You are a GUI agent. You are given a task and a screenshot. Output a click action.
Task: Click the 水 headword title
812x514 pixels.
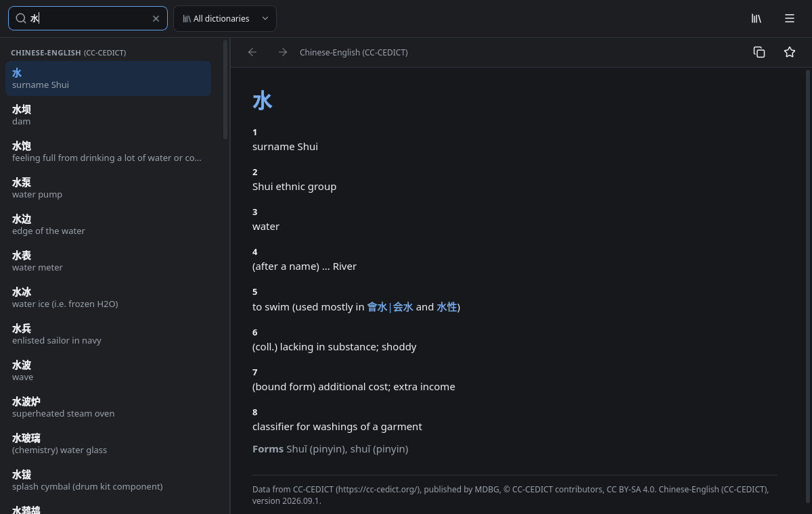click(263, 101)
